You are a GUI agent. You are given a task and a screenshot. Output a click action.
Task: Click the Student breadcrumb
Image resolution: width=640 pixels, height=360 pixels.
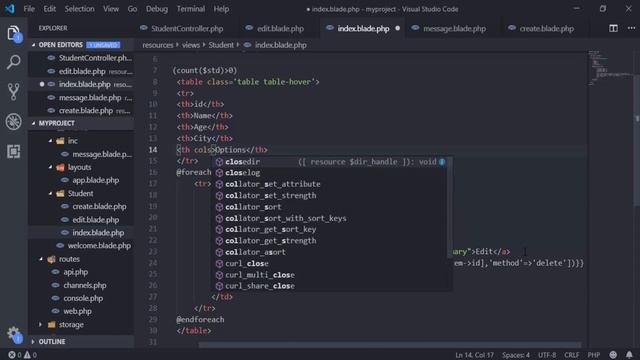point(221,45)
